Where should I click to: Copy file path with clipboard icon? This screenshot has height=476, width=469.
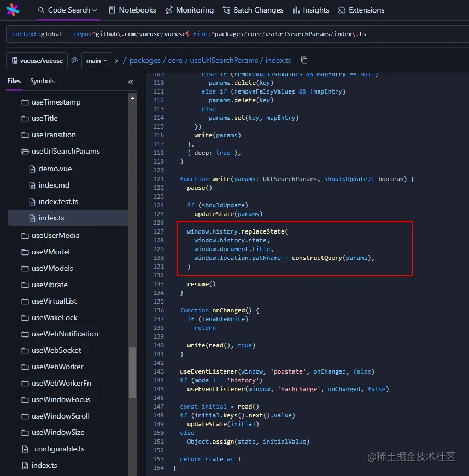pyautogui.click(x=304, y=60)
